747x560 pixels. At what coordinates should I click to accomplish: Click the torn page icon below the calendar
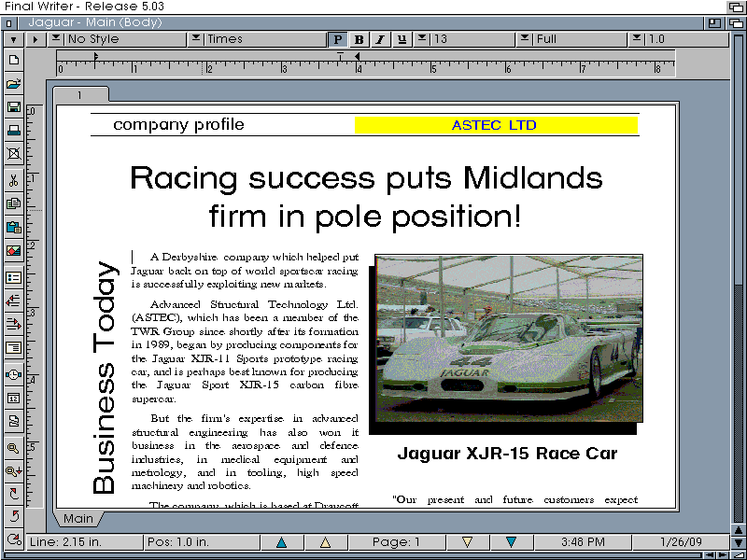(13, 422)
